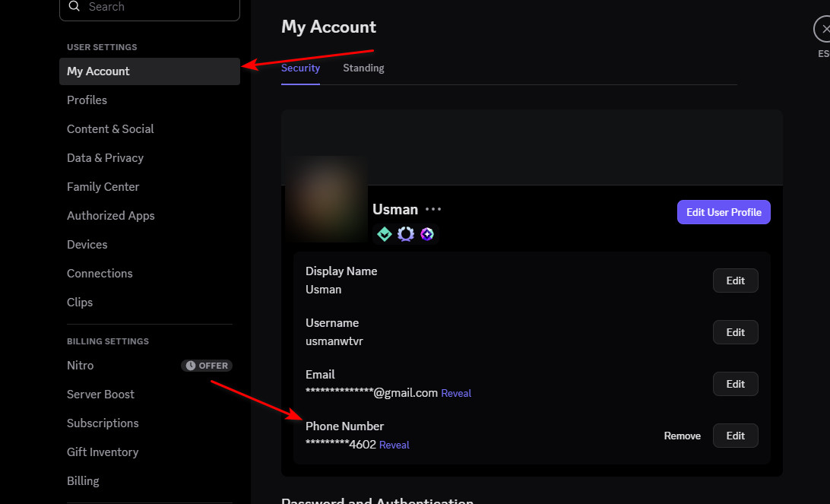
Task: Close settings with the X icon
Action: (824, 30)
